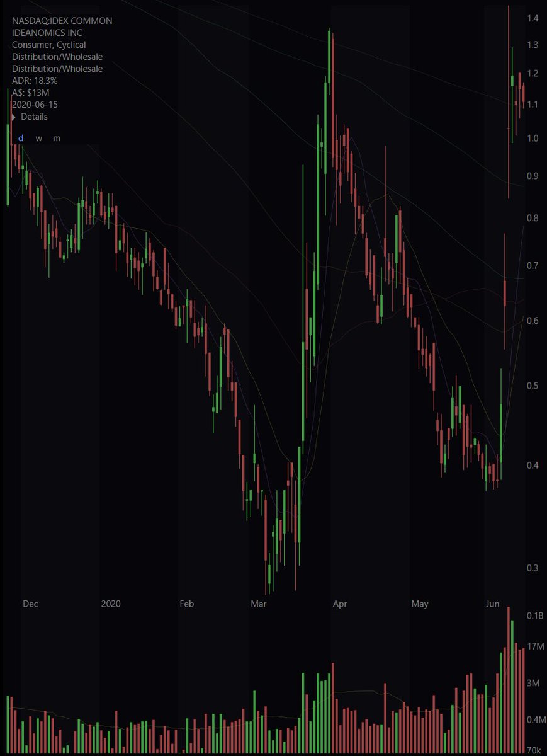Click the 17M volume axis label
This screenshot has width=547, height=756.
[534, 647]
